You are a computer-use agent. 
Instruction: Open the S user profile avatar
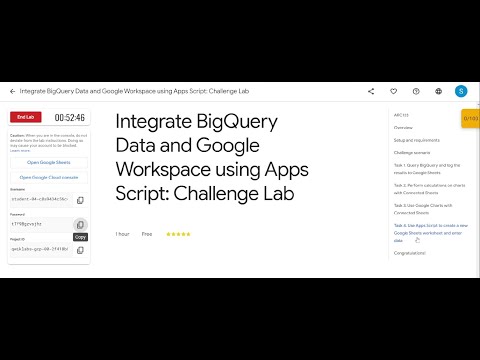(461, 91)
